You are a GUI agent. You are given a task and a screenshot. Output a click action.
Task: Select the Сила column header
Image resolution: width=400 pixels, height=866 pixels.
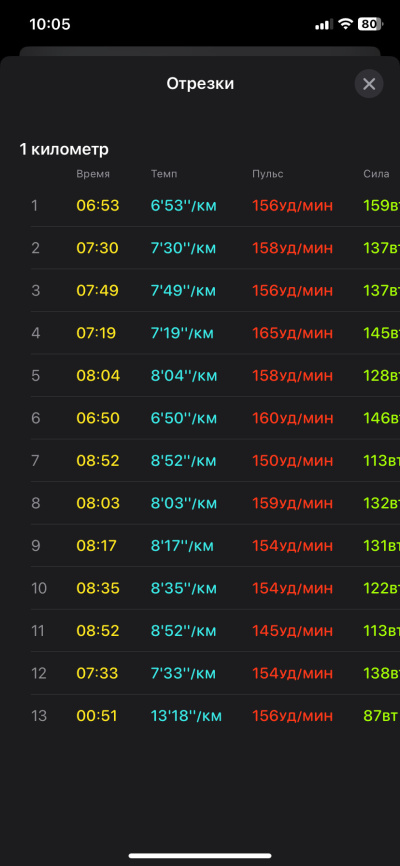(x=376, y=174)
